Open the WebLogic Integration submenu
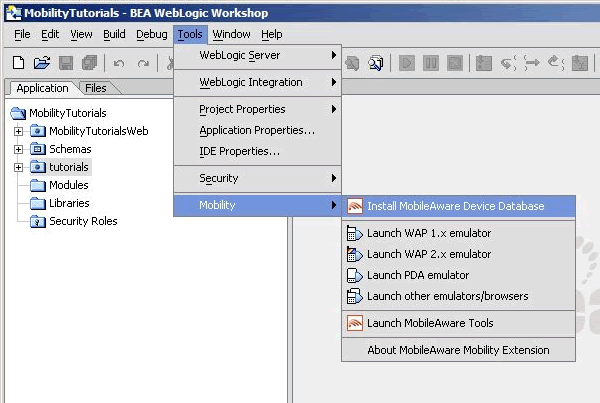Screen dimensions: 600x403 pos(258,82)
